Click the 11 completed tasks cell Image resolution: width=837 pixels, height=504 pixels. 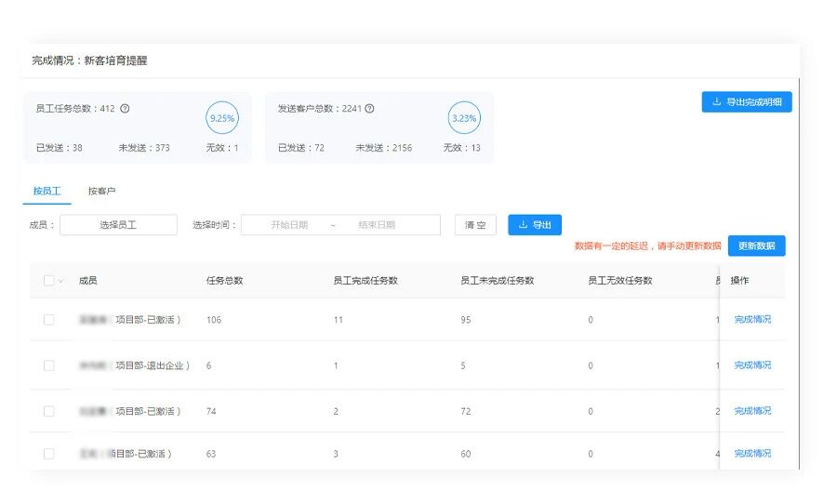339,320
